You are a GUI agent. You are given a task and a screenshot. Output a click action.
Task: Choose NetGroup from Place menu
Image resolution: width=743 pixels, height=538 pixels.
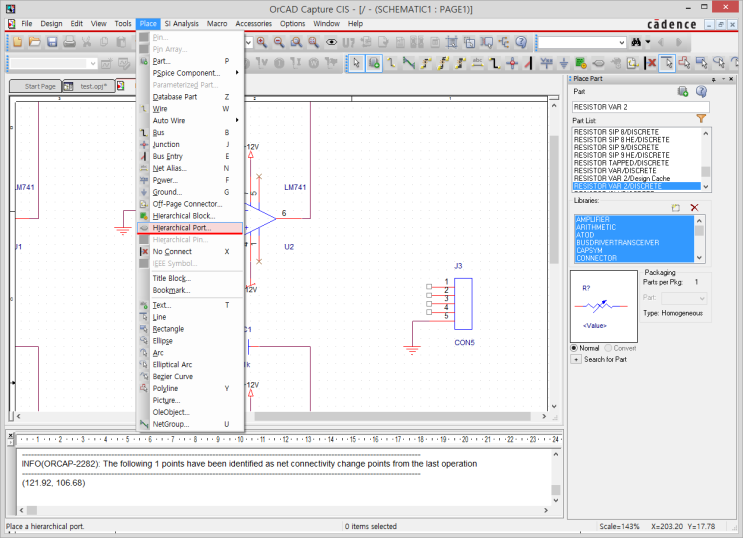190,424
